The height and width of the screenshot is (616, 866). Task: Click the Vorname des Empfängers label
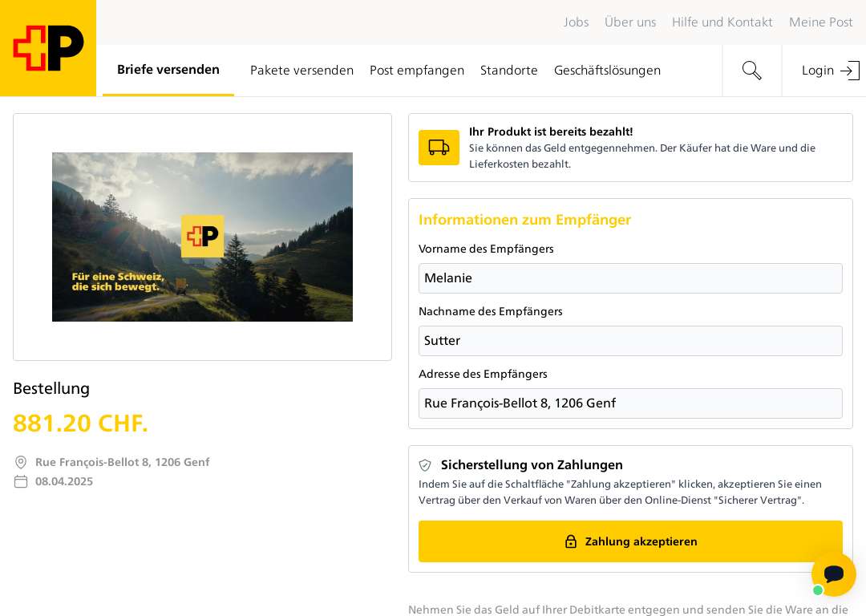tap(486, 249)
